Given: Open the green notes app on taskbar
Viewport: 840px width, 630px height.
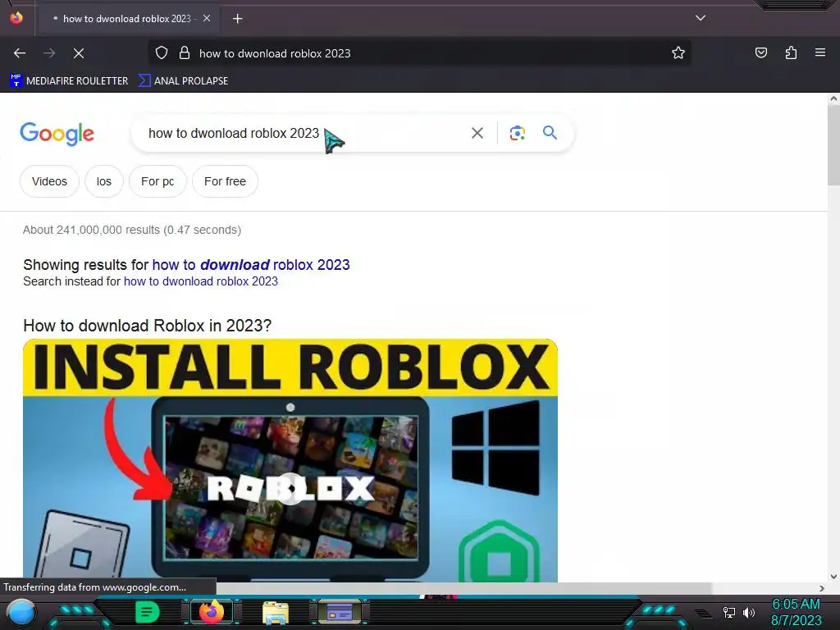Looking at the screenshot, I should click(x=147, y=612).
